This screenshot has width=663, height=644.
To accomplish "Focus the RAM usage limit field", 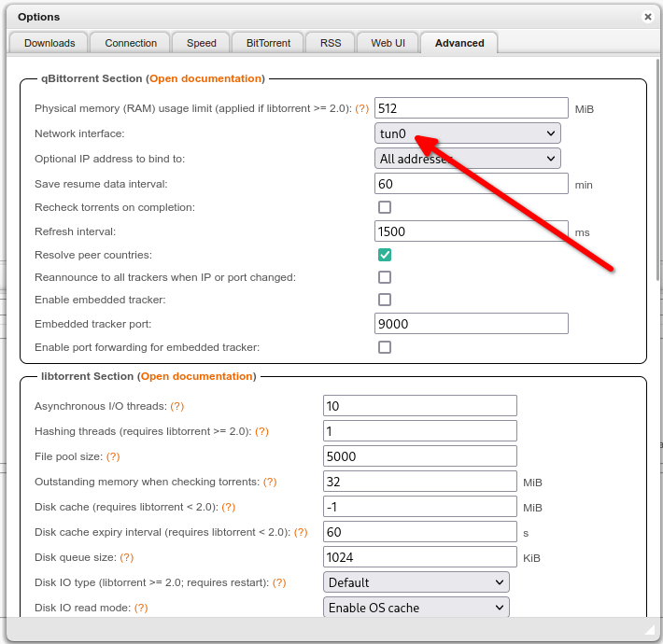I will pos(471,108).
